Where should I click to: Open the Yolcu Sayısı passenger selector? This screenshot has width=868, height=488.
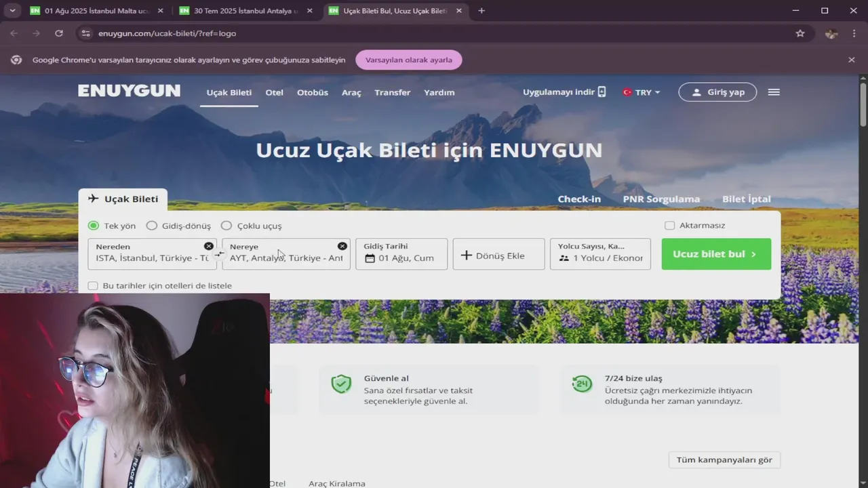point(600,253)
